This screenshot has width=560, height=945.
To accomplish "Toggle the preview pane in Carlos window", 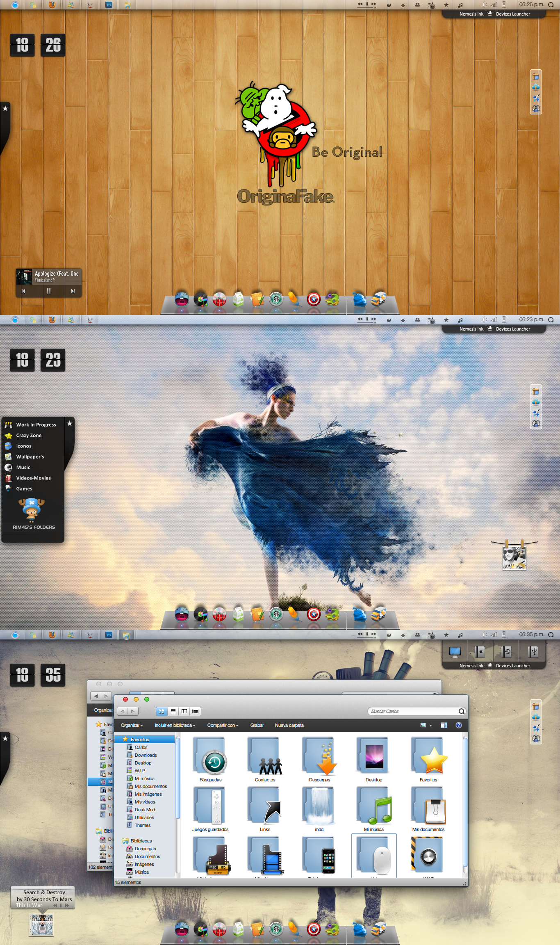I will pyautogui.click(x=444, y=725).
